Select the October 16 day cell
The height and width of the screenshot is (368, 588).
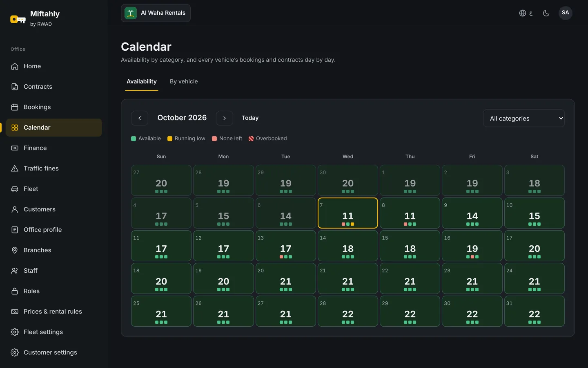[472, 246]
